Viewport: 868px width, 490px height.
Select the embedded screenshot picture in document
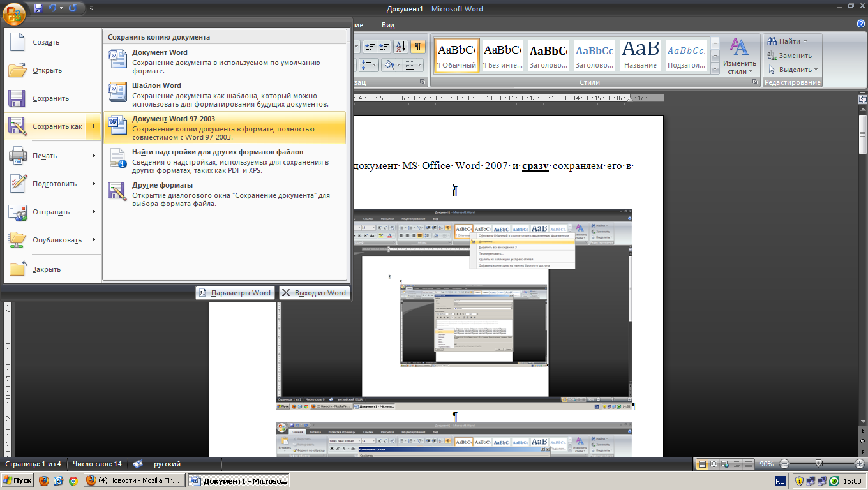click(x=454, y=309)
